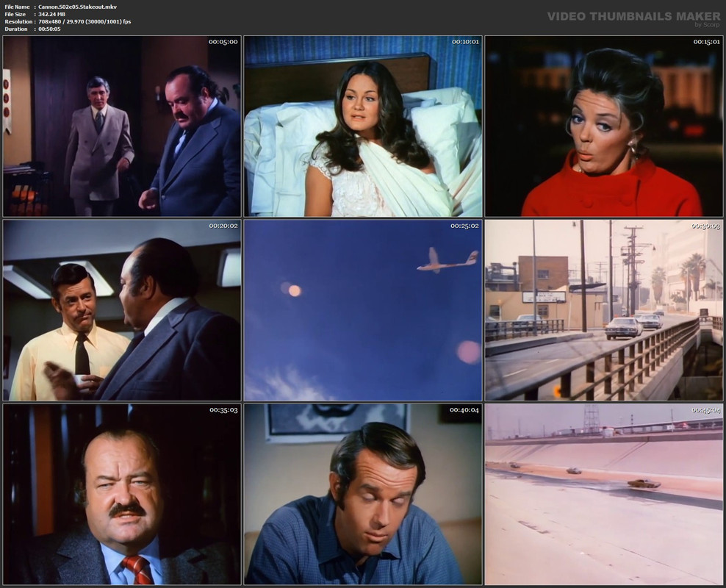Open the 00:40:04 man in blue shirt thumbnail

[363, 494]
